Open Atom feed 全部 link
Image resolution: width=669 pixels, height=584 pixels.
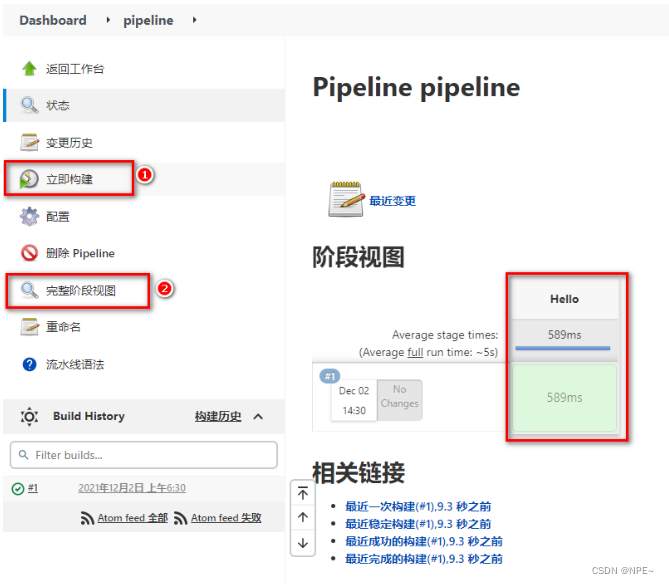coord(132,518)
